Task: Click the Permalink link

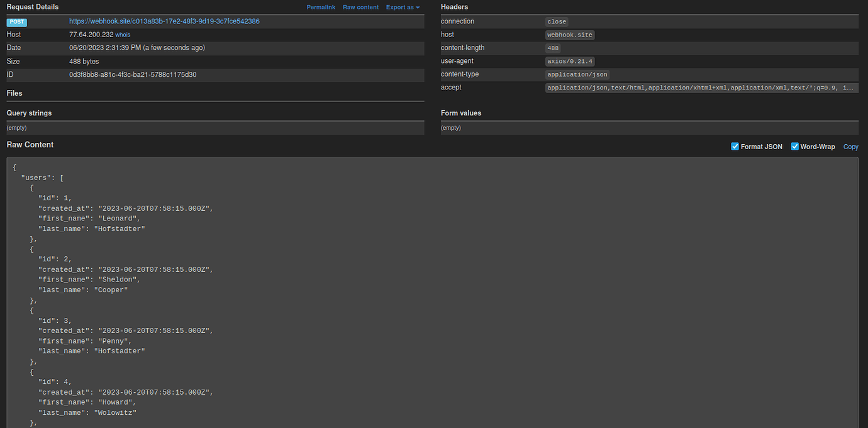Action: pos(321,7)
